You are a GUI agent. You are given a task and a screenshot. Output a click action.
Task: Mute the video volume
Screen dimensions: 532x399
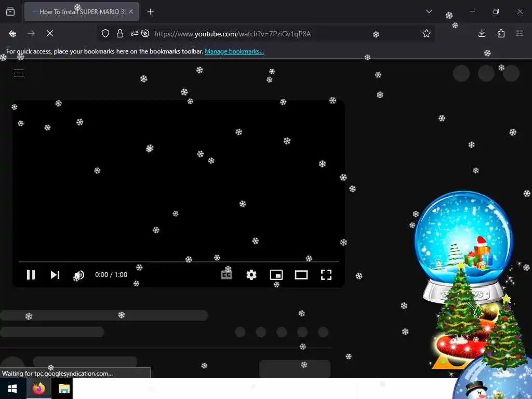(x=79, y=275)
